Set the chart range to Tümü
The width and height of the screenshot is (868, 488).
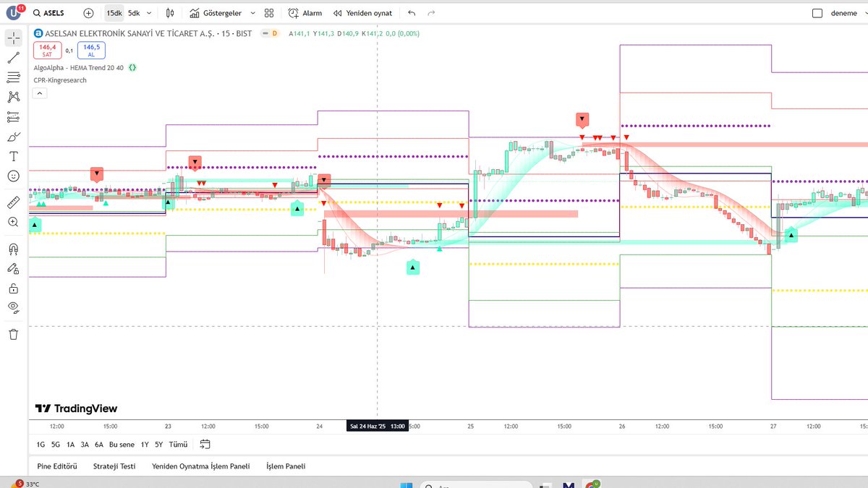coord(178,445)
